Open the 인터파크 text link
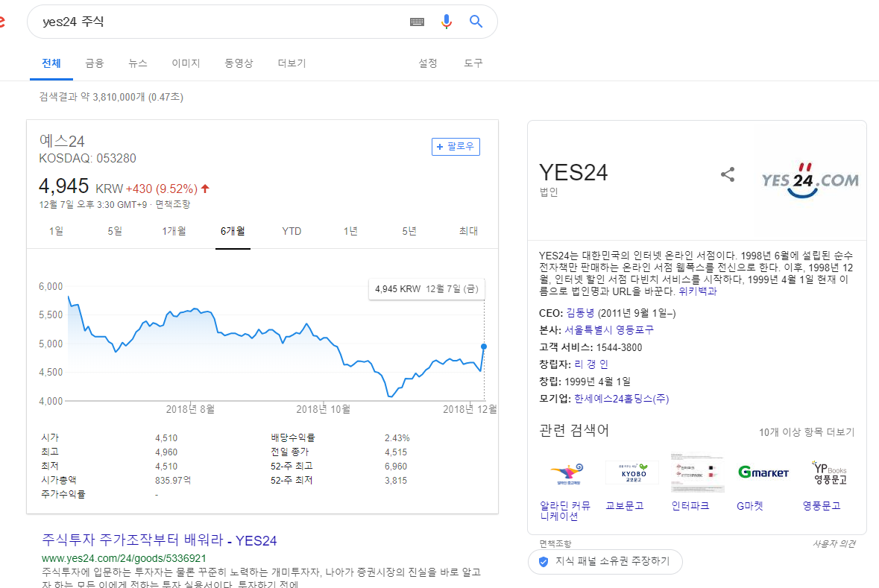 click(690, 505)
